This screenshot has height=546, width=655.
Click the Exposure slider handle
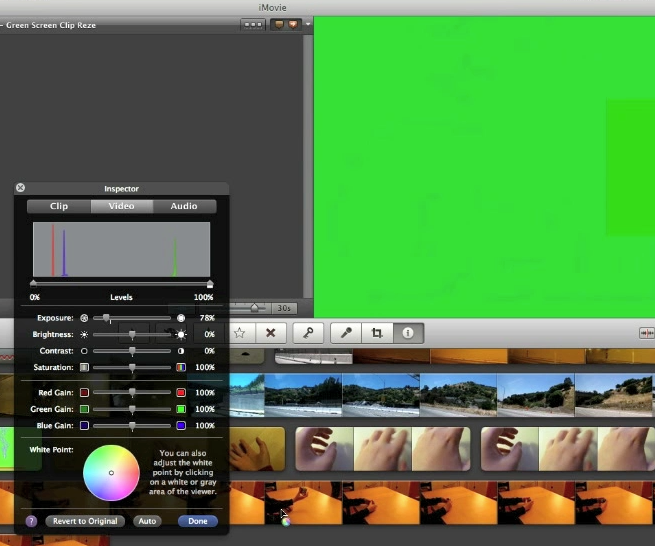click(x=107, y=318)
